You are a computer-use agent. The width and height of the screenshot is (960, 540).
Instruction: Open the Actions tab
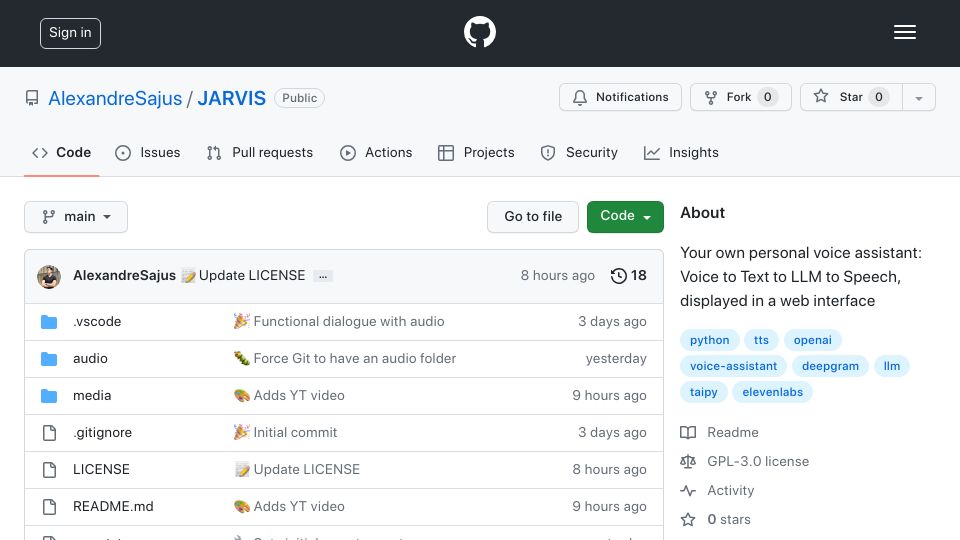click(376, 152)
